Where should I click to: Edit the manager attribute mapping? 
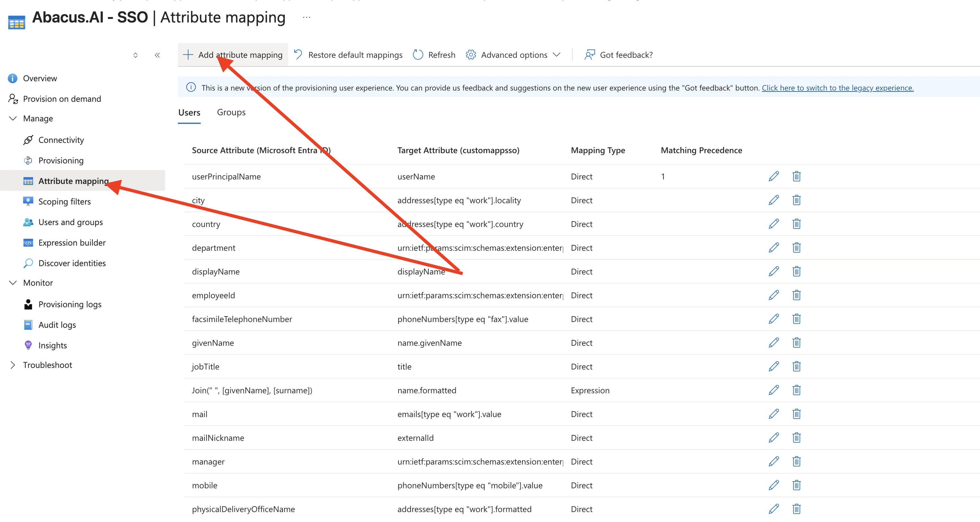point(774,462)
